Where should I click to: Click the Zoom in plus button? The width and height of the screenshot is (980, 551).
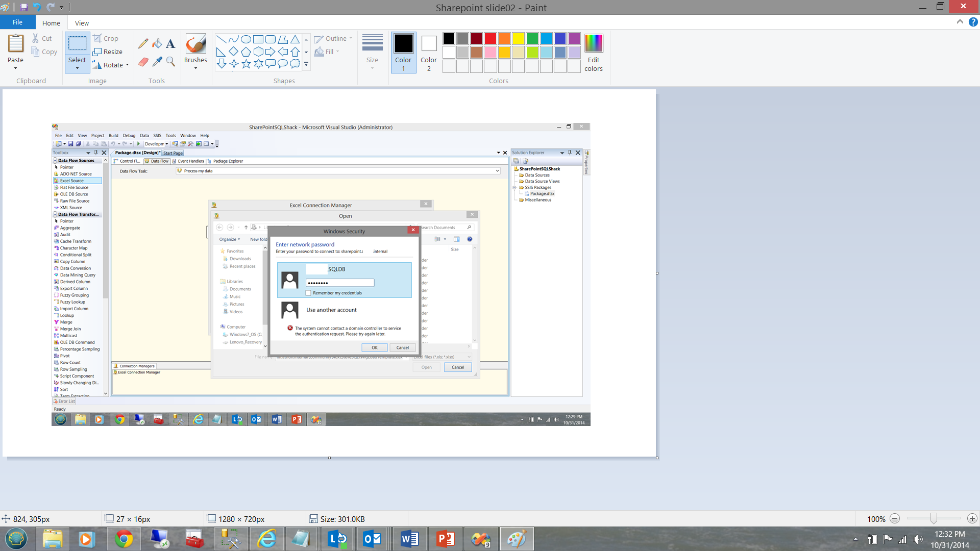972,519
